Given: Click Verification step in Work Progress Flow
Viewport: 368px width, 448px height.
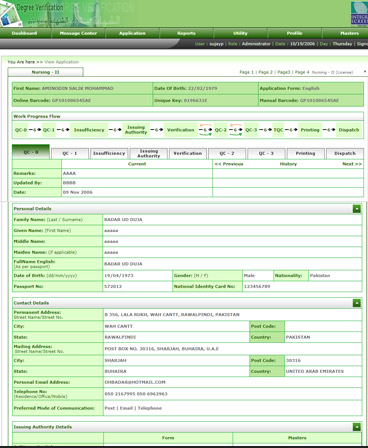Looking at the screenshot, I should pos(180,130).
